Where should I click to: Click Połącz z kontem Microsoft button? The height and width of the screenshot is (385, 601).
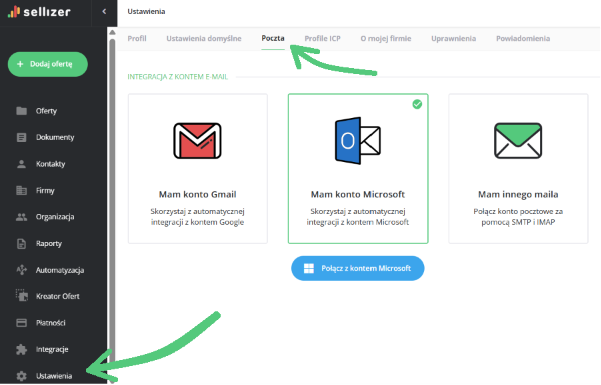pyautogui.click(x=358, y=268)
